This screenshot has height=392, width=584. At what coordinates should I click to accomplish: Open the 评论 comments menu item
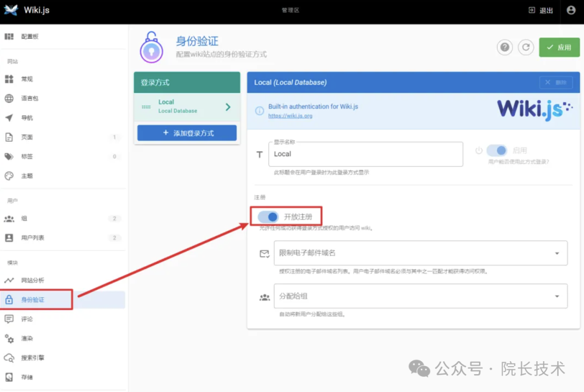[x=63, y=318]
